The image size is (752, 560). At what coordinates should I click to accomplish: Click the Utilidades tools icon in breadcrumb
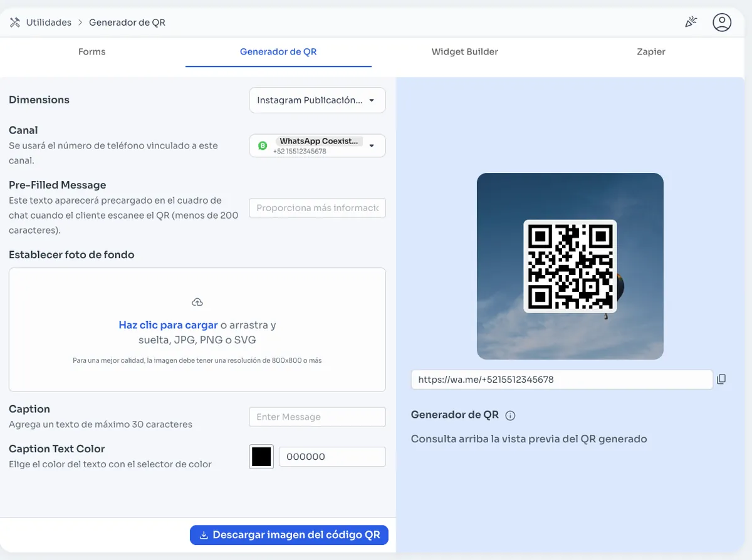coord(15,23)
